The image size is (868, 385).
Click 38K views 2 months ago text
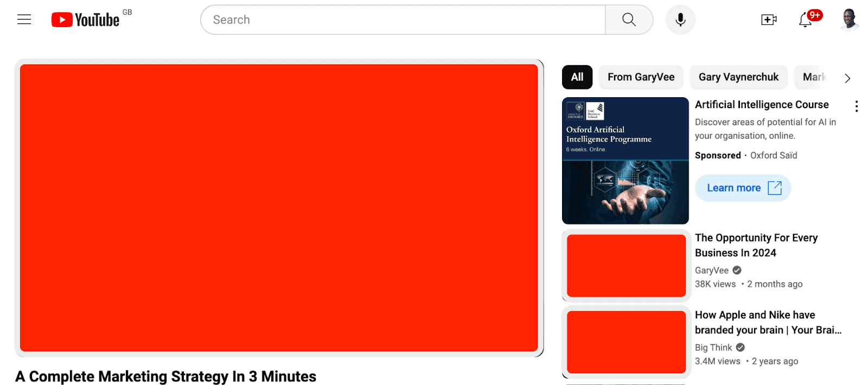tap(749, 284)
